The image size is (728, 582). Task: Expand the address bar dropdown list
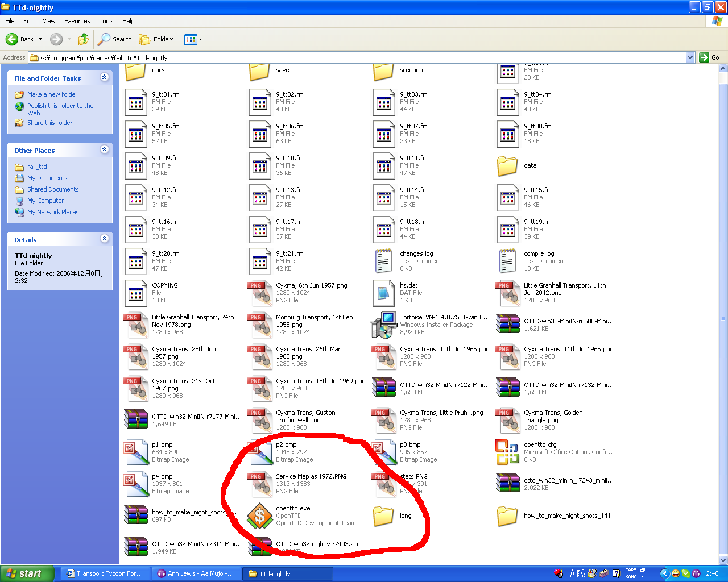coord(690,57)
